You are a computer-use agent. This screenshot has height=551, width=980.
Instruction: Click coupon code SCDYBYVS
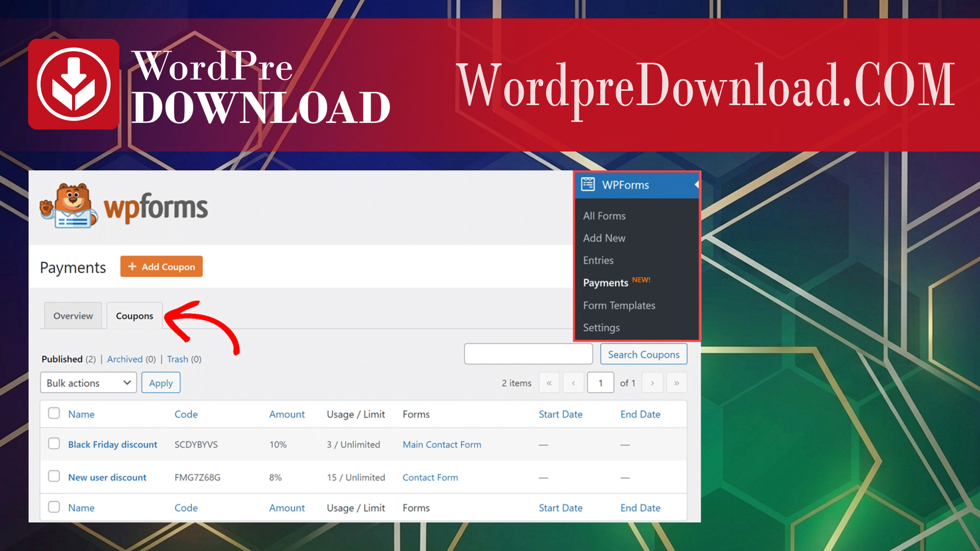196,444
